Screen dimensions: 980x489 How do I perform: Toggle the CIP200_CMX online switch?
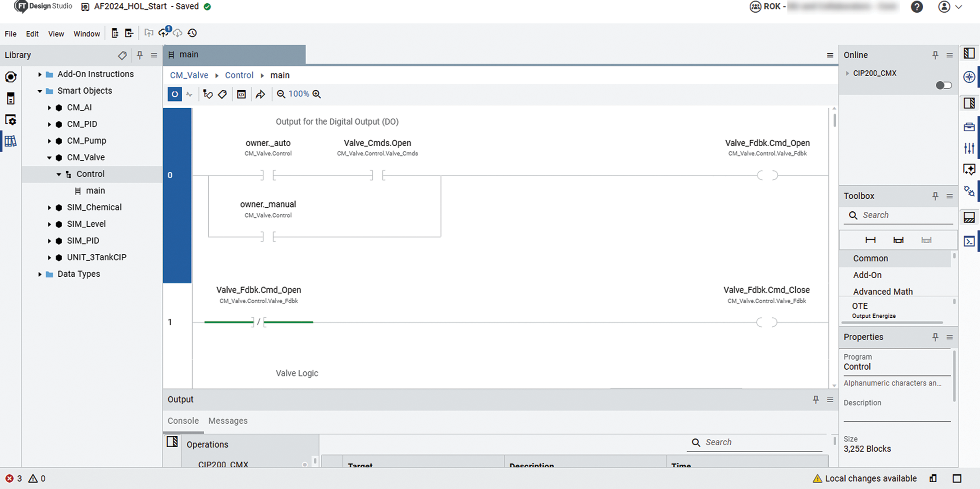pos(944,85)
